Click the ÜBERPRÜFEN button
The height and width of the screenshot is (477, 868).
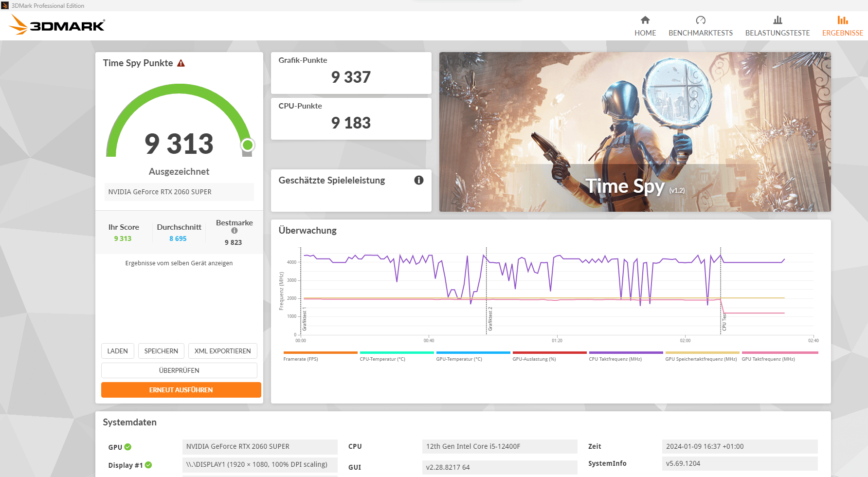pyautogui.click(x=179, y=370)
